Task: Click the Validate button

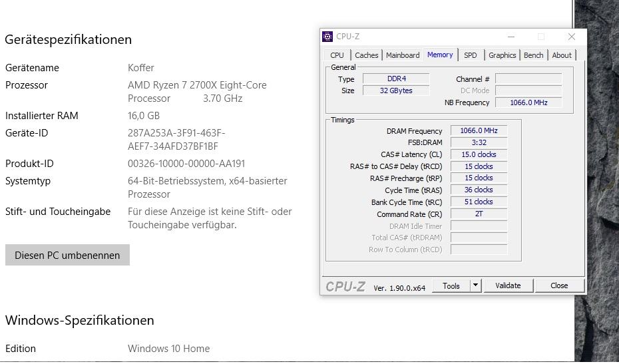Action: (x=508, y=285)
